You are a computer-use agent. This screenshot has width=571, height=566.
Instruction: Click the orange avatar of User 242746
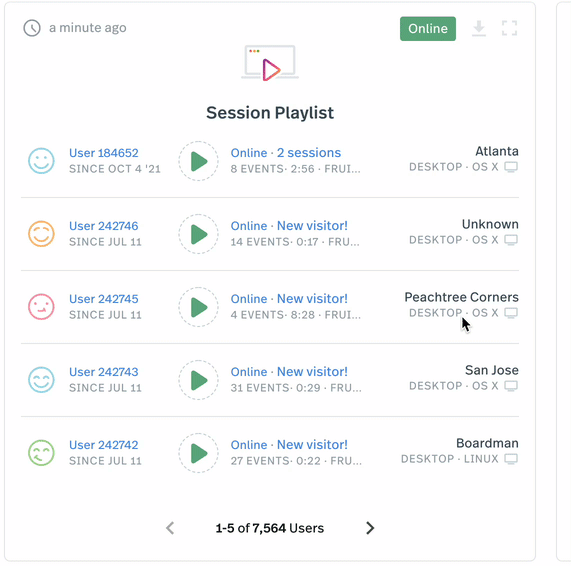42,234
